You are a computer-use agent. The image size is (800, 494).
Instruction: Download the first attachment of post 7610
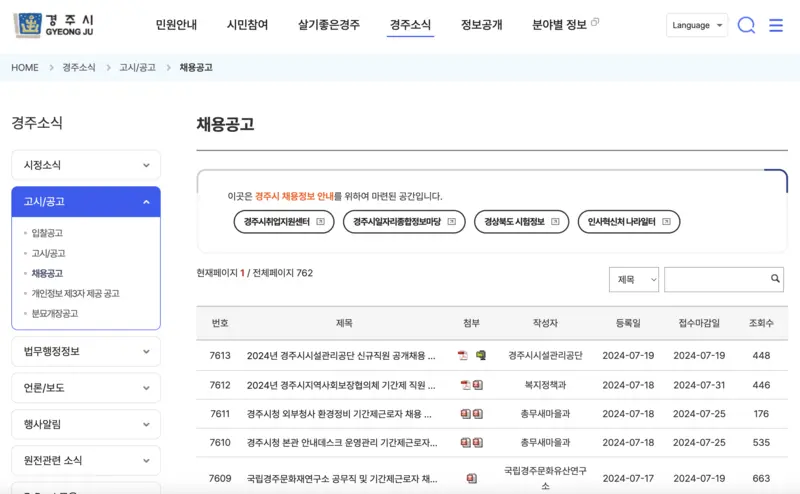[x=465, y=442]
